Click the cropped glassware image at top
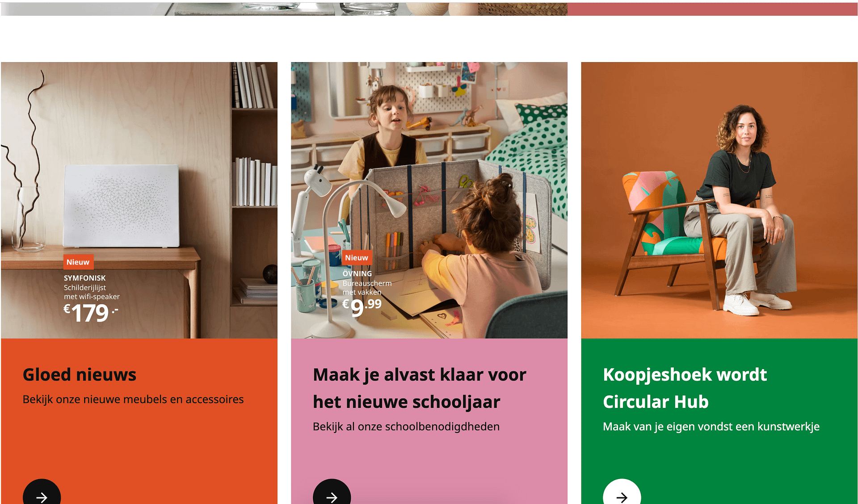Image resolution: width=858 pixels, height=504 pixels. coord(284,9)
